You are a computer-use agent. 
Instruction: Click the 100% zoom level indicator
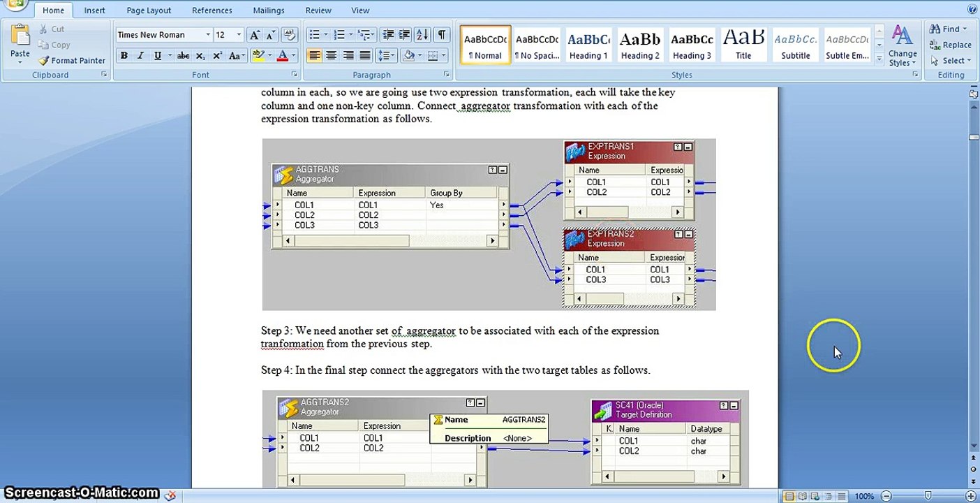pyautogui.click(x=864, y=497)
